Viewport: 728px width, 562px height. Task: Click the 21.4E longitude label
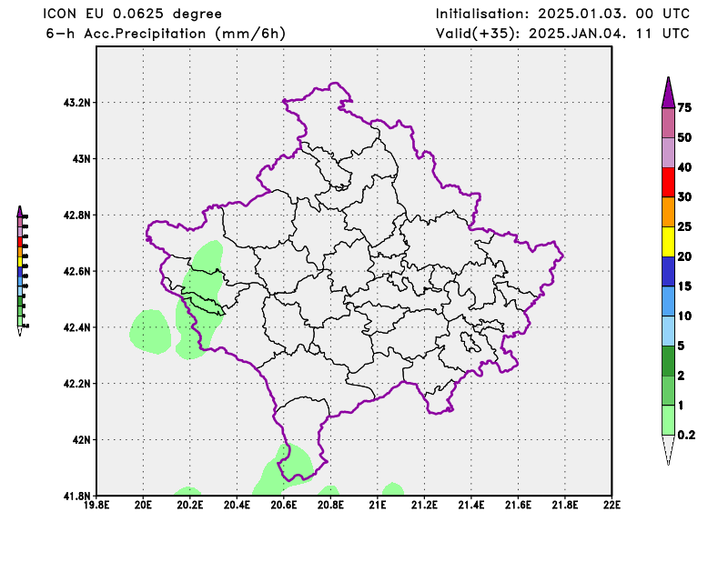click(x=471, y=505)
